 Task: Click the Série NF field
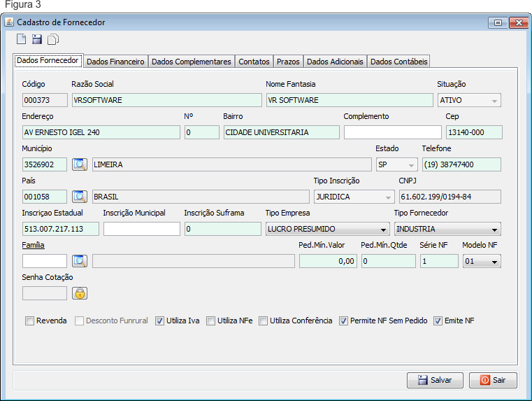pos(439,261)
